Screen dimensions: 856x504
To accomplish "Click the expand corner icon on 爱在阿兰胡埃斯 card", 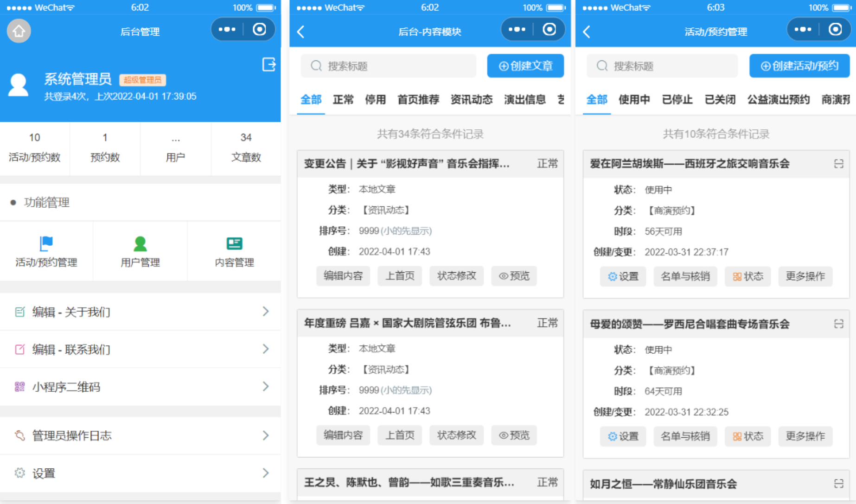I will (839, 163).
